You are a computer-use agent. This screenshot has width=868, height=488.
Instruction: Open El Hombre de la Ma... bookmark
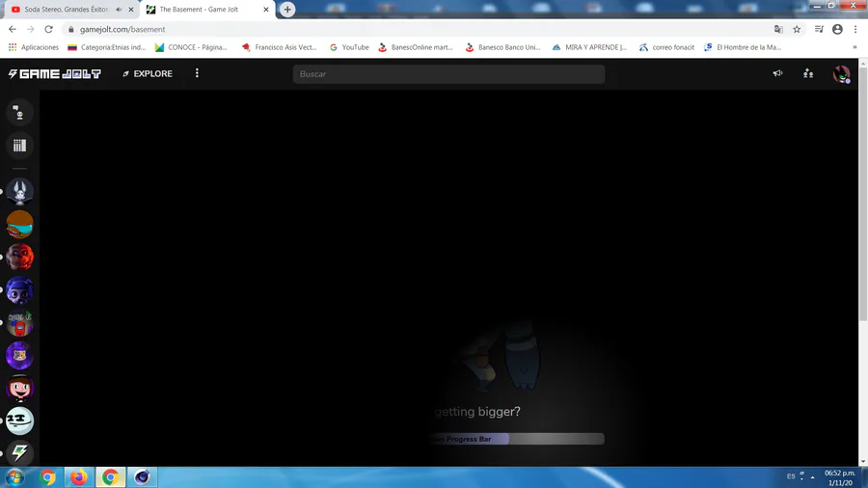[743, 47]
